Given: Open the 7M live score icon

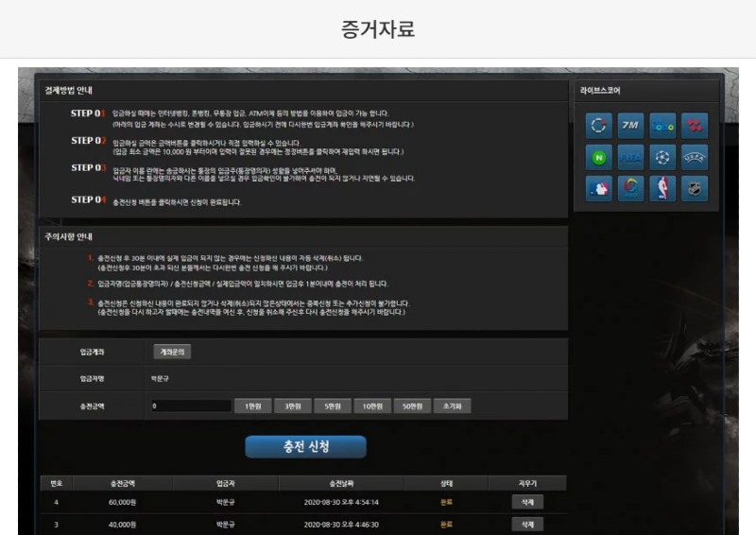Looking at the screenshot, I should (630, 125).
